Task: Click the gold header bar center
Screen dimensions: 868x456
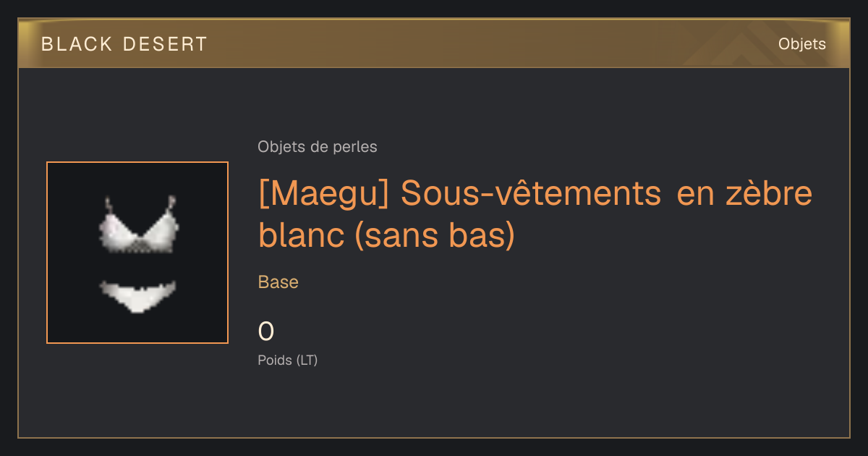Action: [434, 43]
